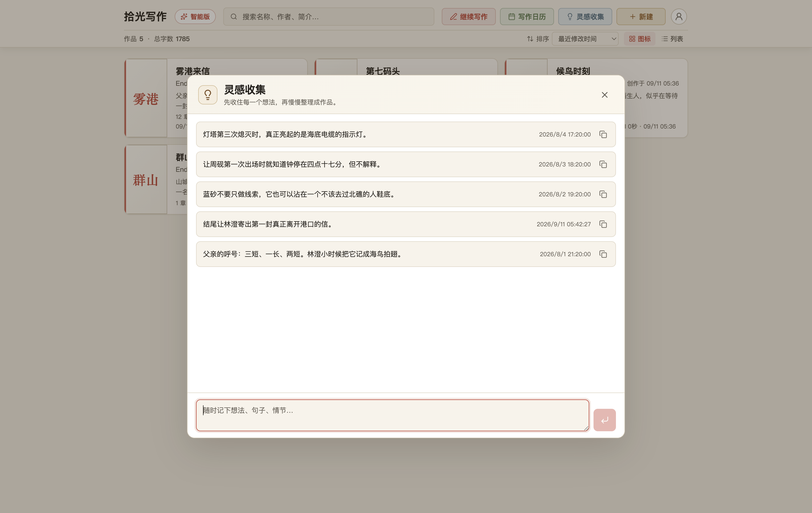
Task: Copy the 蓝砂 idea dated 2026/8/2
Action: pos(603,194)
